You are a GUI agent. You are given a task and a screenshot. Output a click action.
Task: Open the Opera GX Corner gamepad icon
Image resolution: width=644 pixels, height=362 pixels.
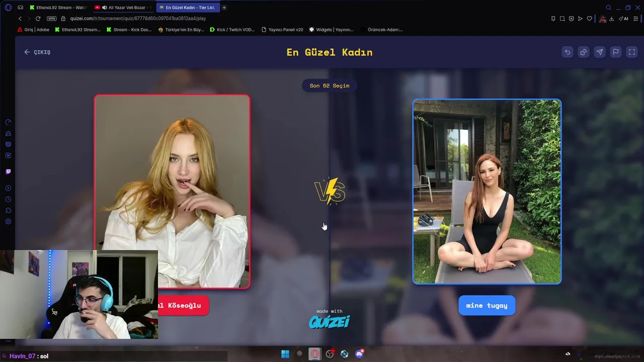point(20,8)
